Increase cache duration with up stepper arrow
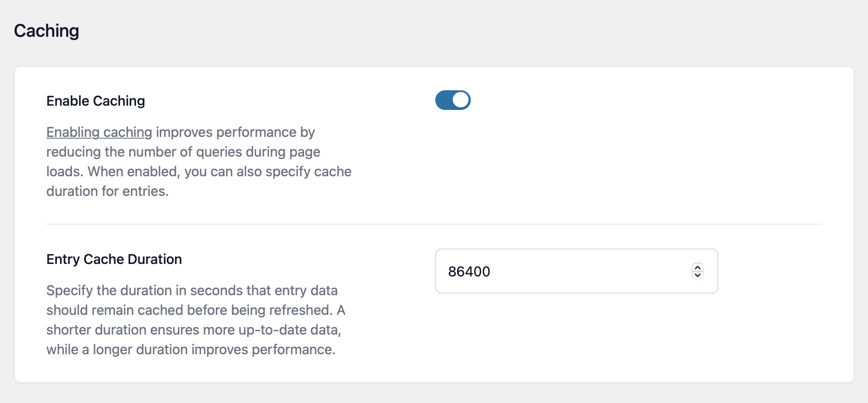This screenshot has height=403, width=868. coord(697,267)
